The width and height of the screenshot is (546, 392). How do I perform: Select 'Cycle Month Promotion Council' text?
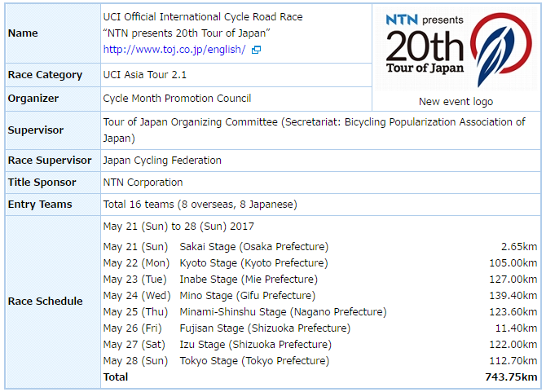click(177, 99)
